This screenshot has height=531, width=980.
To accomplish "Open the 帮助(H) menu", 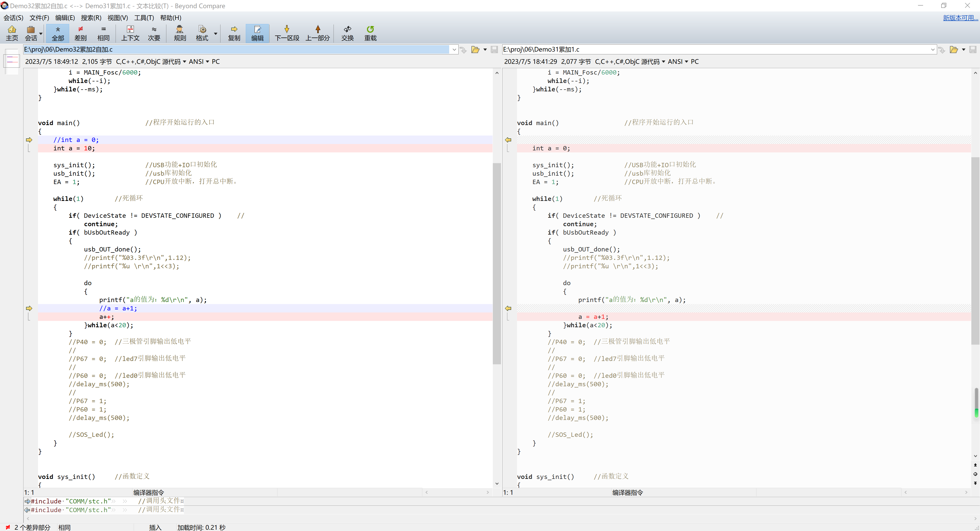I will [x=170, y=18].
